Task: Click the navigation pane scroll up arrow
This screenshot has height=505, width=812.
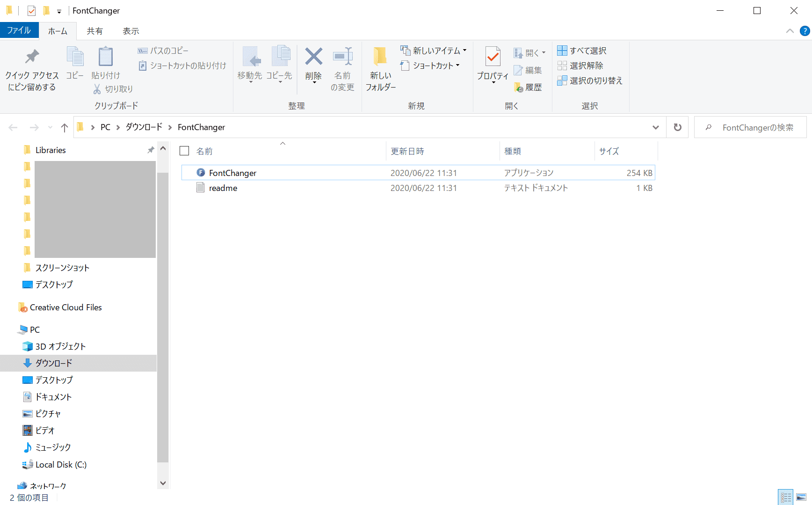Action: (163, 148)
